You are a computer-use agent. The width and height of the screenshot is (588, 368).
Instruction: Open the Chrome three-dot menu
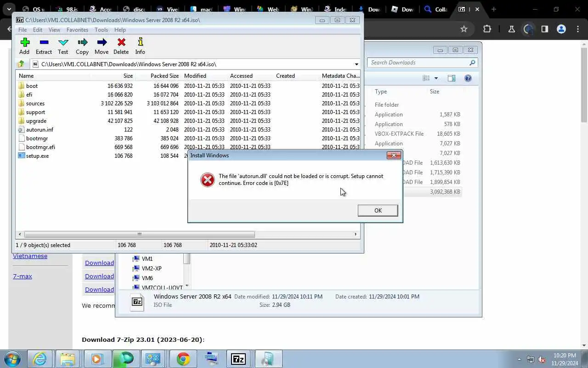click(578, 29)
